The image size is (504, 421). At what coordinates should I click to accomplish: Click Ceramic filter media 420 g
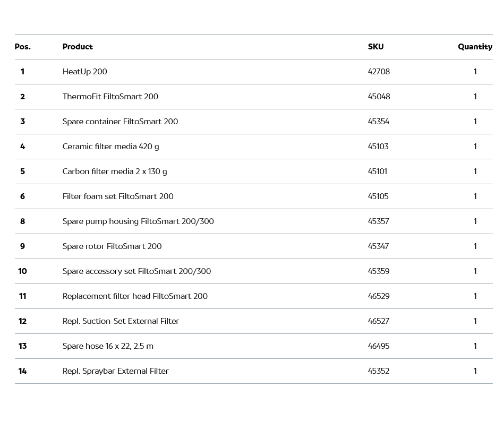coord(110,147)
